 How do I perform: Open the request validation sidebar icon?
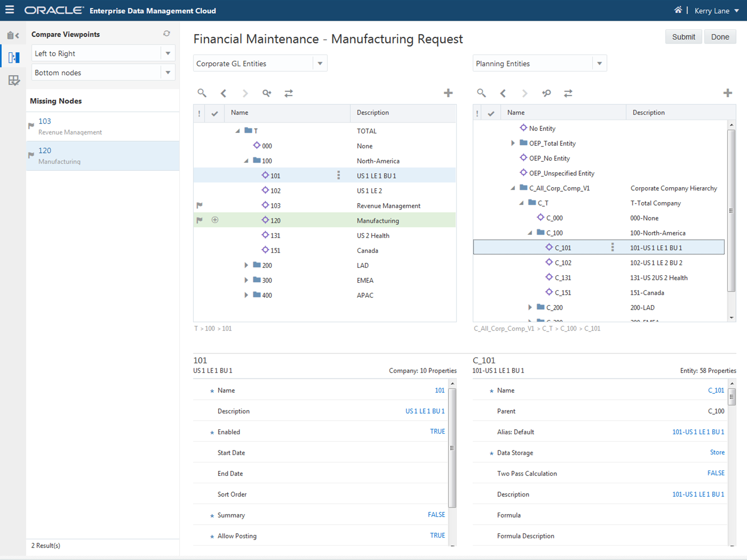13,81
